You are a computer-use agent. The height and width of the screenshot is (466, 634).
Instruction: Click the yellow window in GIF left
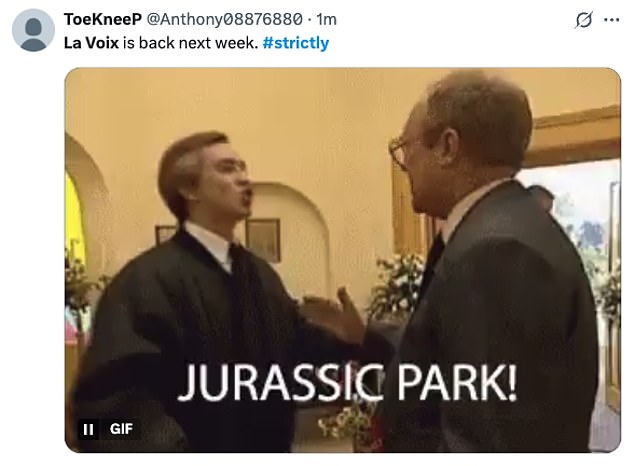pyautogui.click(x=74, y=220)
